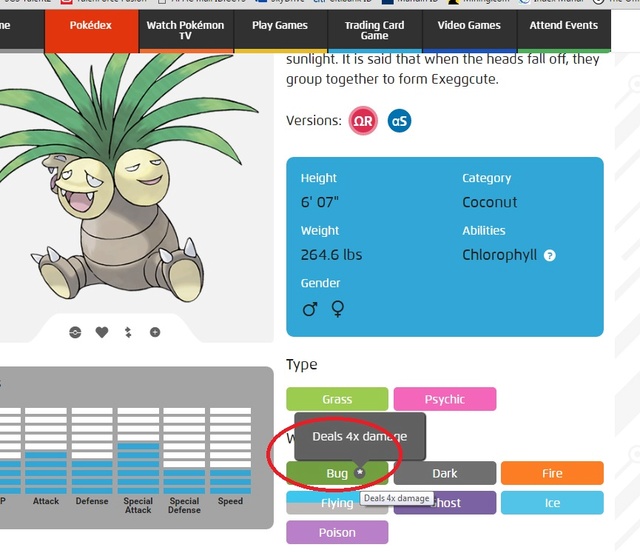Click the "Type" section heading
The image size is (640, 553).
(302, 364)
